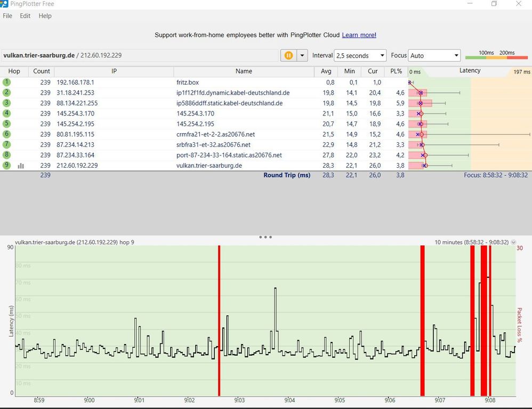Open the arrow dropdown beside pause button
Image resolution: width=532 pixels, height=409 pixels.
pyautogui.click(x=303, y=55)
